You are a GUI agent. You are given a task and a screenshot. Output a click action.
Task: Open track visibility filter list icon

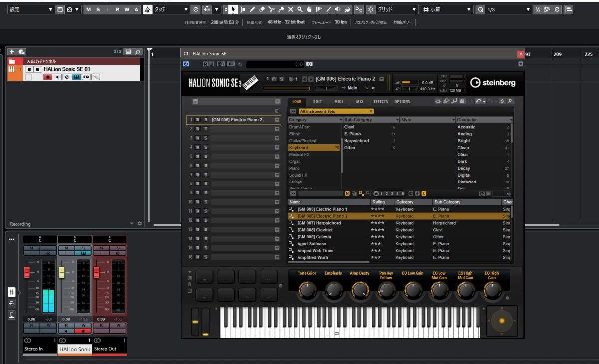(x=128, y=52)
